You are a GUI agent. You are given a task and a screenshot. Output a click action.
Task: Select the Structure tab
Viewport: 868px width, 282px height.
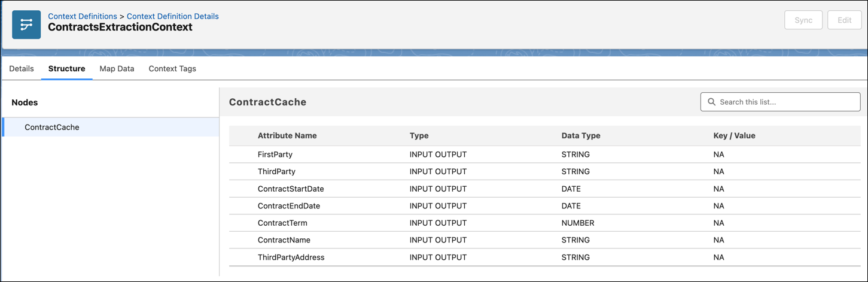(66, 68)
